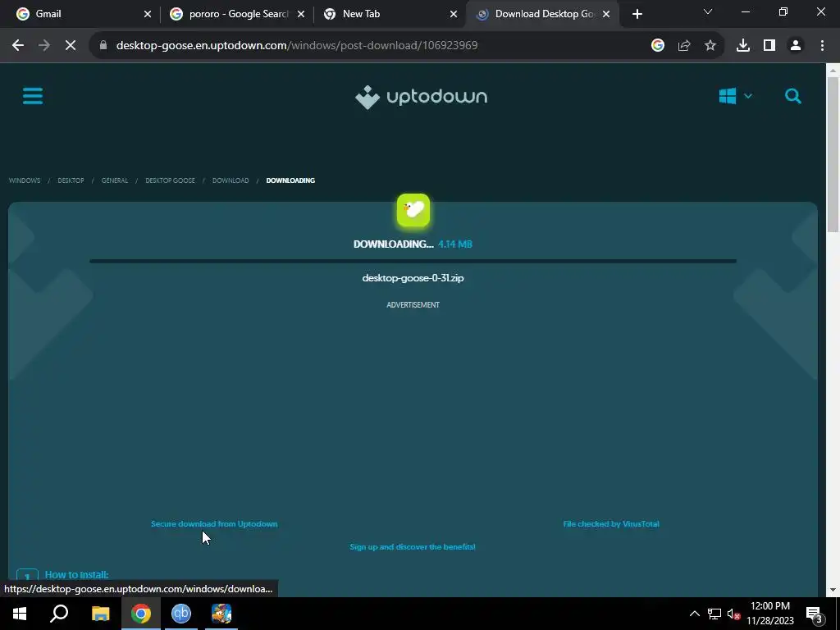Stop loading the page with X button

tap(71, 46)
